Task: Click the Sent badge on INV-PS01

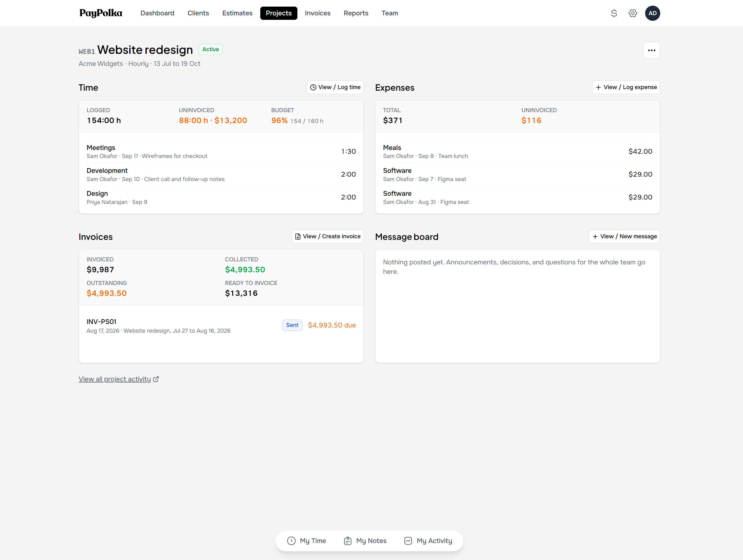Action: (292, 325)
